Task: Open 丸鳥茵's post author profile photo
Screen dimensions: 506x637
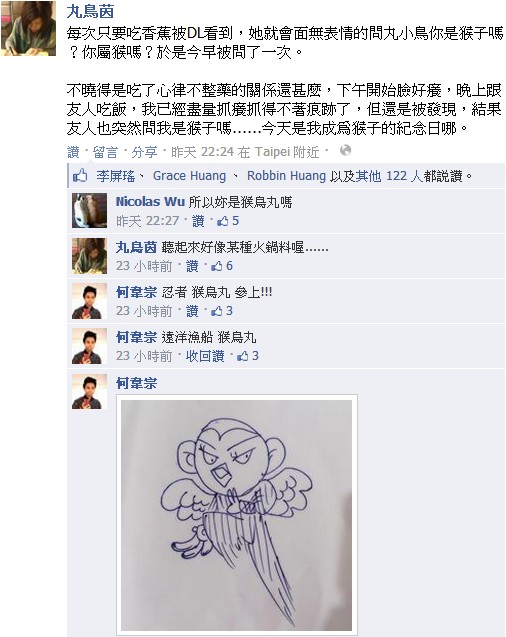Action: (28, 28)
